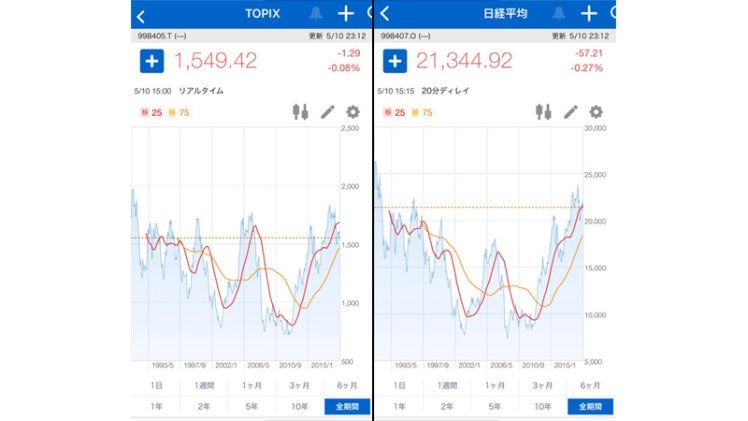Viewport: 748px width, 421px height.
Task: Open candlestick chart type in TOPIX panel
Action: 301,112
